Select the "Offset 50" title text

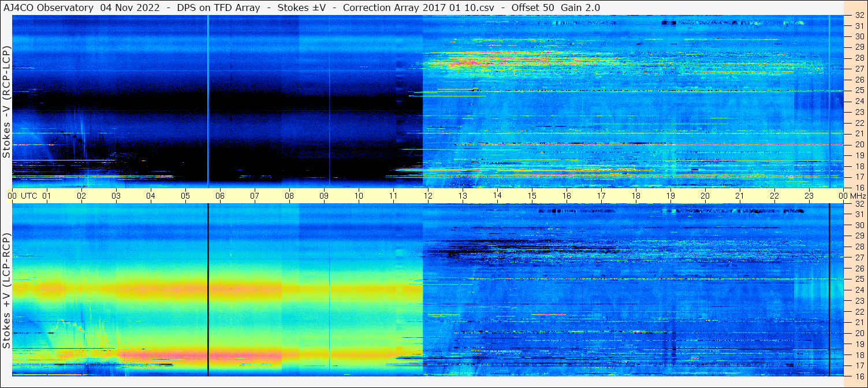coord(533,8)
